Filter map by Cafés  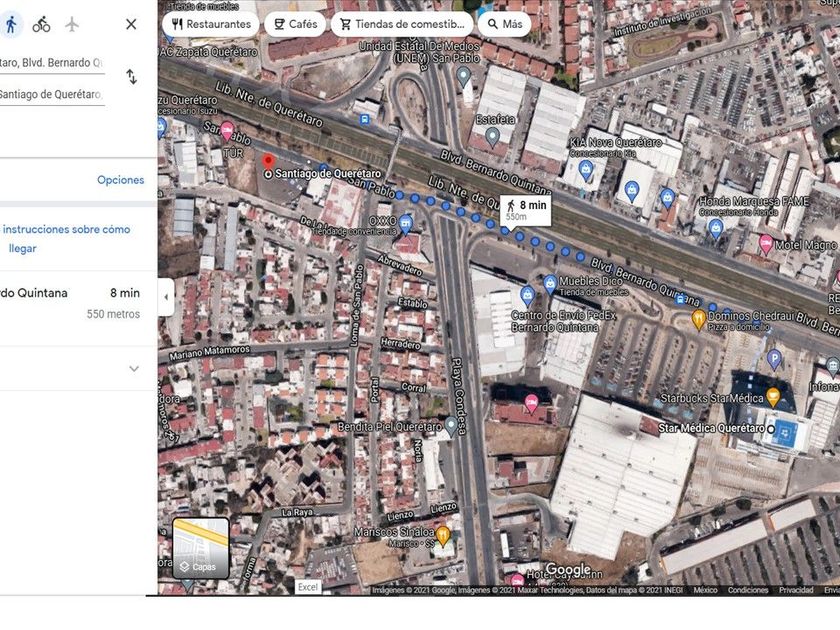[x=295, y=24]
